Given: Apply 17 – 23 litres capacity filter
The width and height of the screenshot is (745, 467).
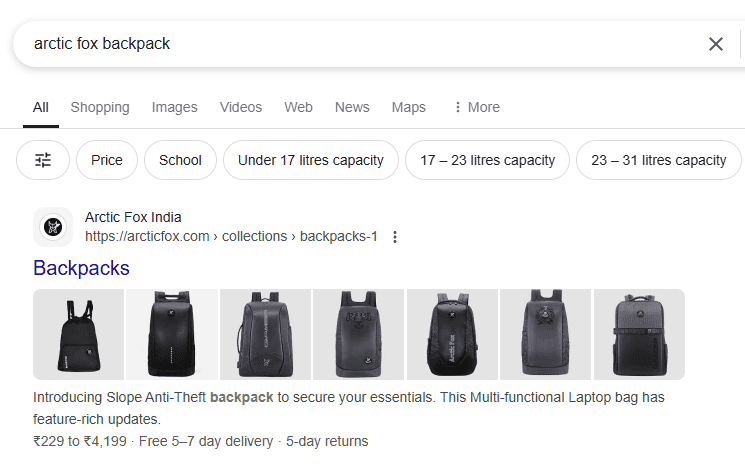Looking at the screenshot, I should 487,160.
